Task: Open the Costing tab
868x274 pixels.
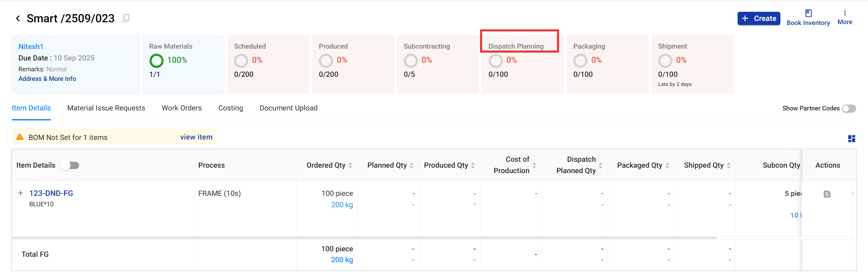Action: click(230, 108)
